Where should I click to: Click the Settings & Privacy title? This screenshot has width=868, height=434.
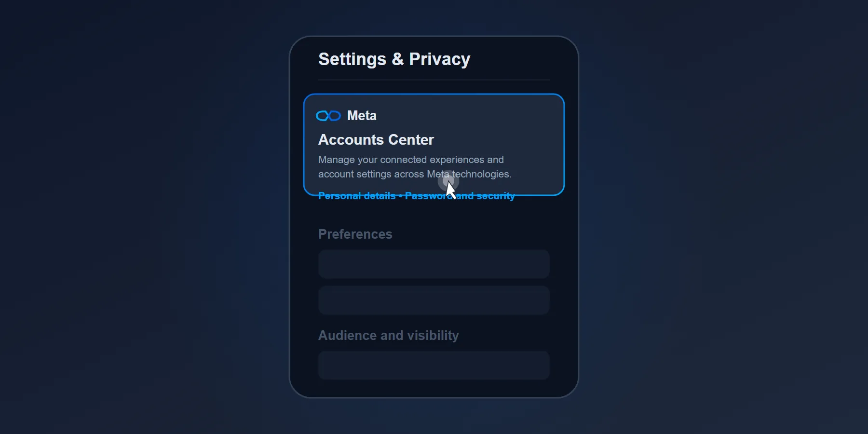click(x=394, y=59)
